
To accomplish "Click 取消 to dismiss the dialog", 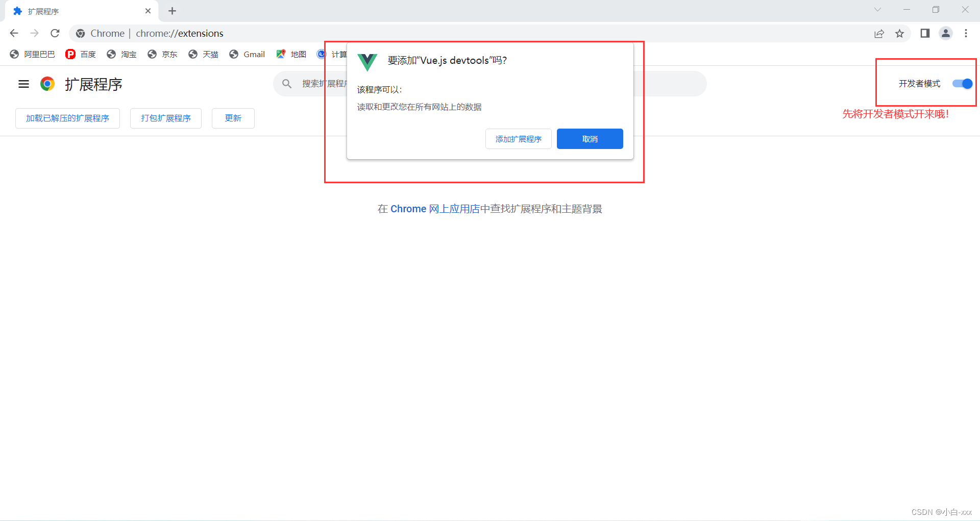I will pos(590,139).
